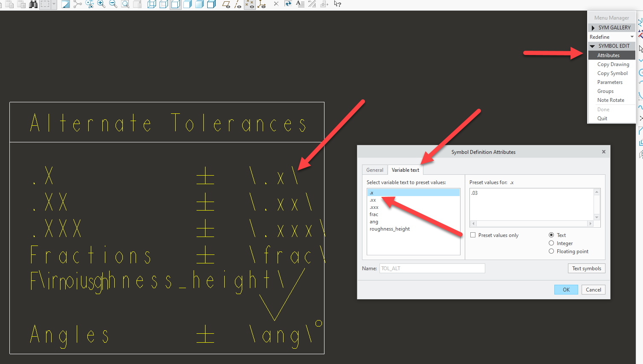
Task: Select the Zoom Out tool
Action: (x=113, y=5)
